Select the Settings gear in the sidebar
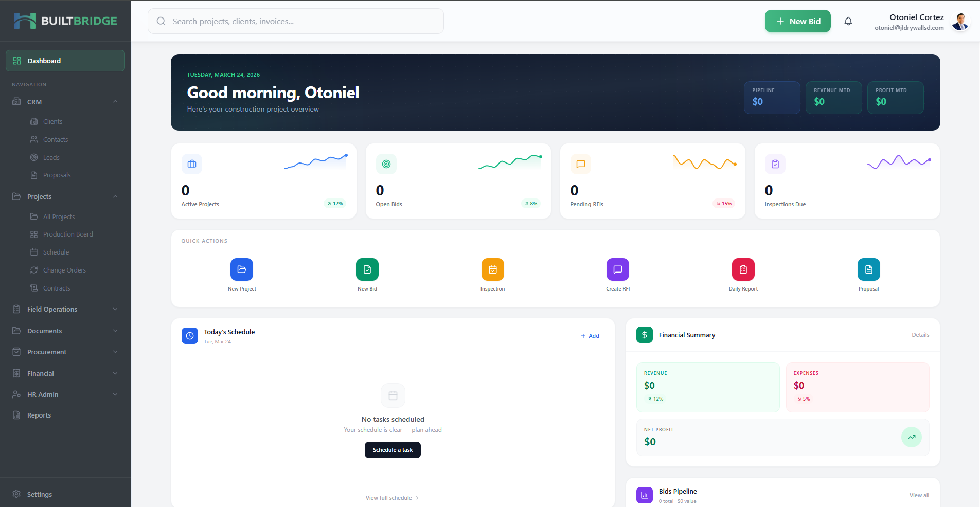The height and width of the screenshot is (507, 980). point(17,494)
